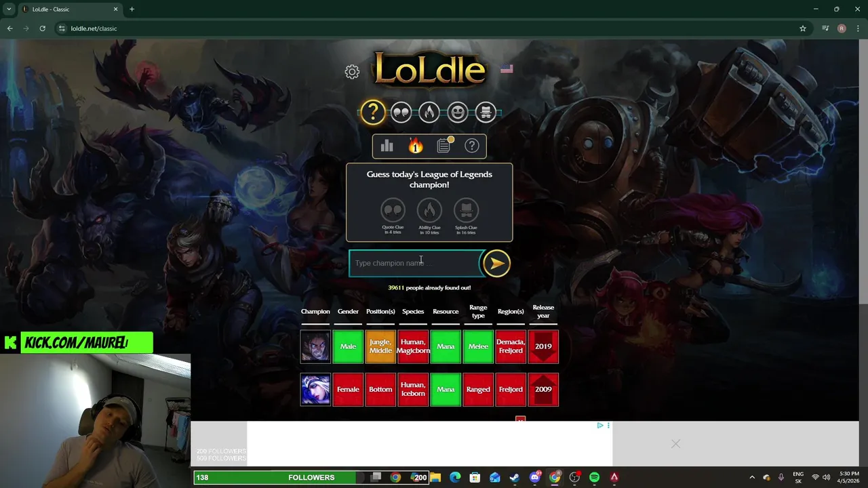Screen dimensions: 868x488
Task: Open the how-to-play help icon
Action: click(x=472, y=146)
